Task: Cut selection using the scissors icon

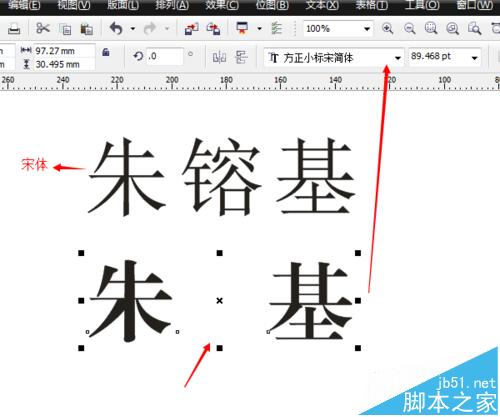Action: (43, 28)
